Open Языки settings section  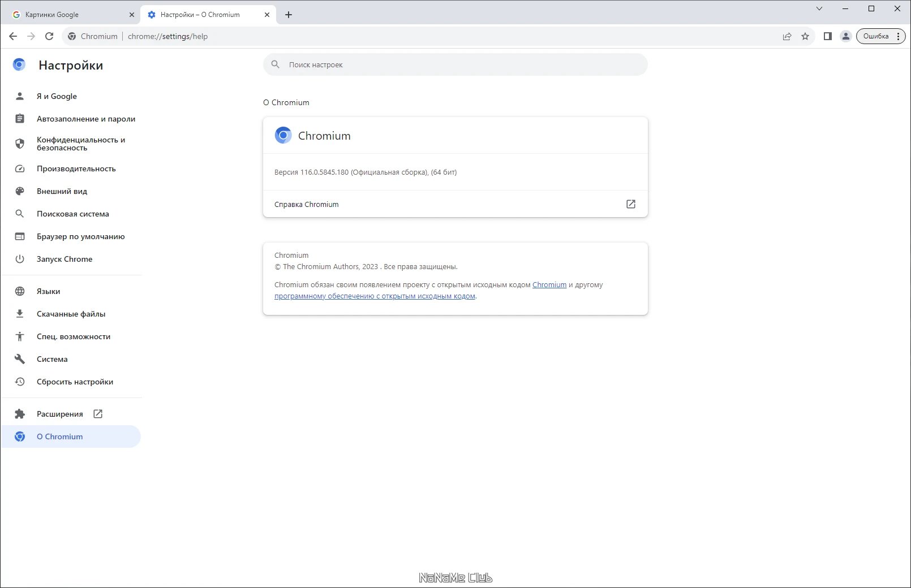tap(71, 291)
